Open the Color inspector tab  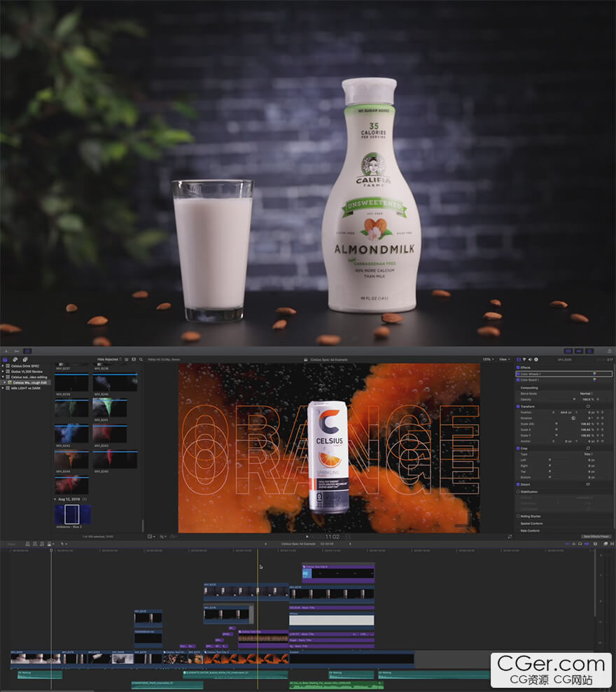tap(524, 360)
